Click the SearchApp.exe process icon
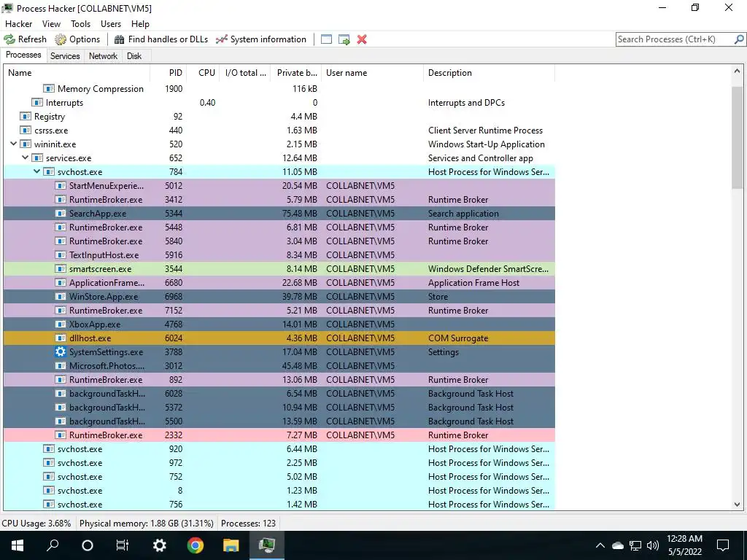 pyautogui.click(x=60, y=214)
